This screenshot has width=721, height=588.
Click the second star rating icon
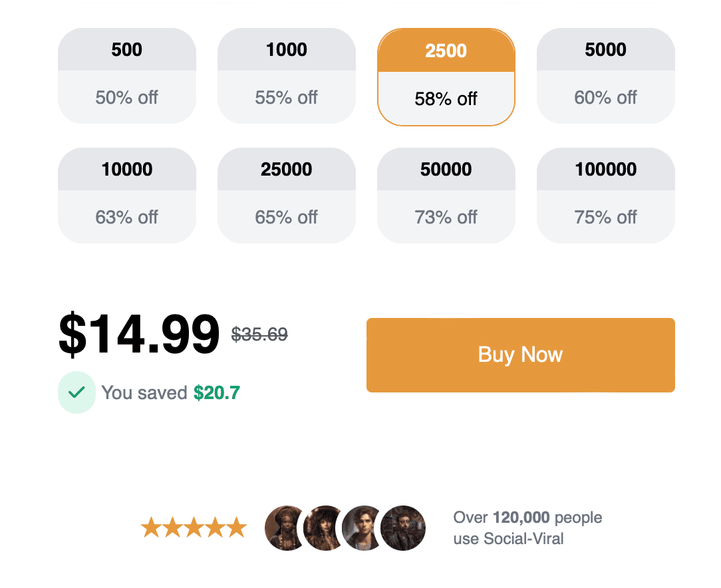(x=172, y=527)
